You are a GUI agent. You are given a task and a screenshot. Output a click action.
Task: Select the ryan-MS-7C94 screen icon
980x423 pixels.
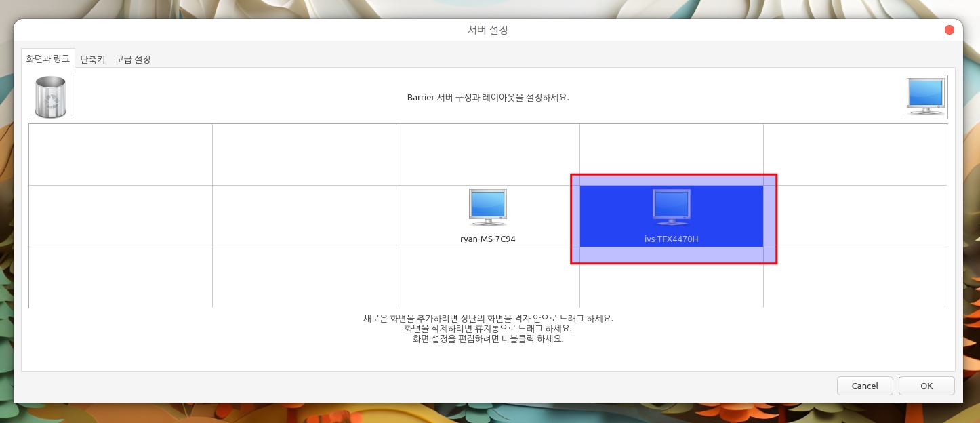487,209
